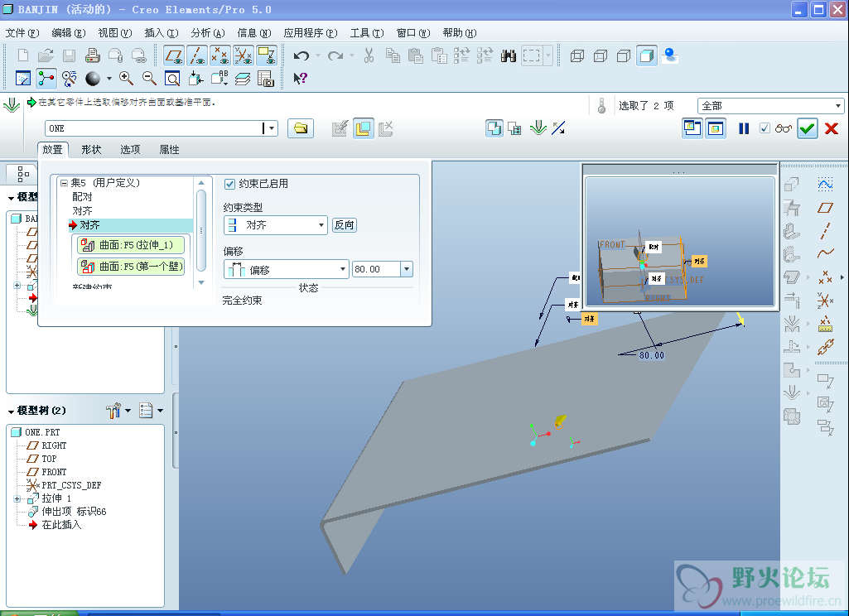Click the Zoom in magnifier

click(x=126, y=79)
